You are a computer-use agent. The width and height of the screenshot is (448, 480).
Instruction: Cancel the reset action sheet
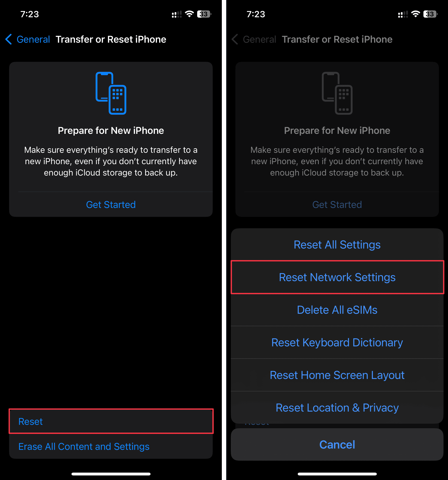point(337,445)
